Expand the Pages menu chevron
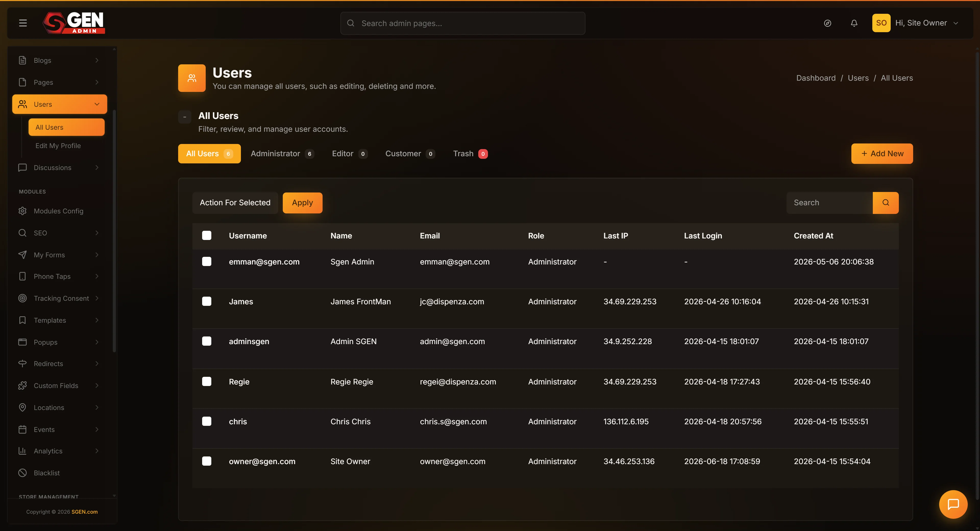The width and height of the screenshot is (980, 531). tap(97, 82)
